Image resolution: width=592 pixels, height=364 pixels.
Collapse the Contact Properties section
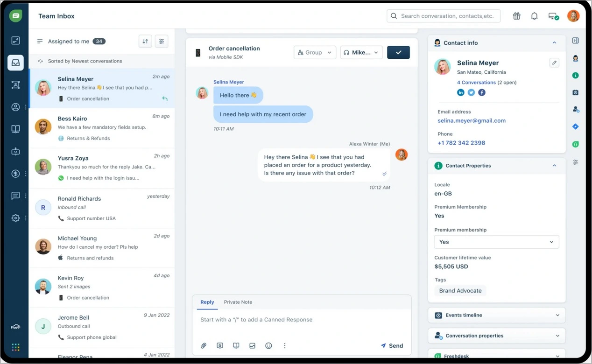554,166
